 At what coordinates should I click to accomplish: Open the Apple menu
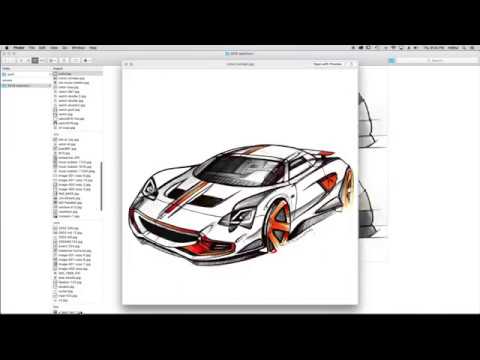(7, 48)
